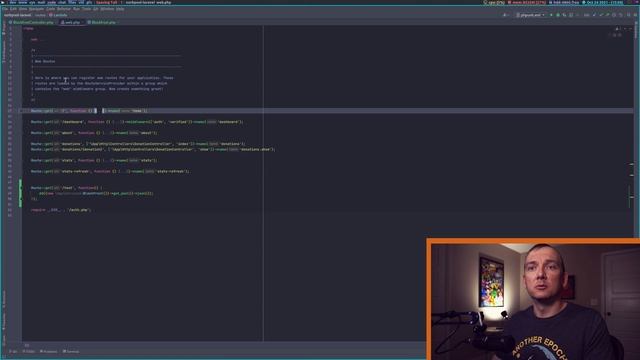The height and width of the screenshot is (360, 640).
Task: Open the Git tool window at bottom
Action: (13, 351)
